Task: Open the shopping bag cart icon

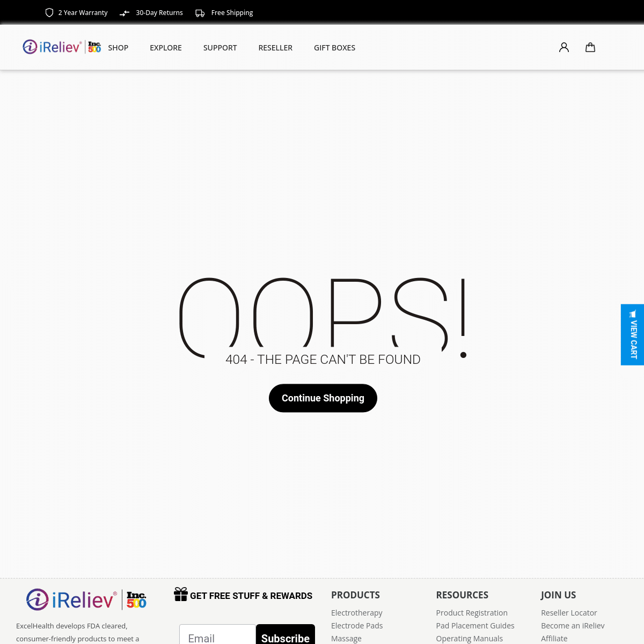Action: pos(590,47)
